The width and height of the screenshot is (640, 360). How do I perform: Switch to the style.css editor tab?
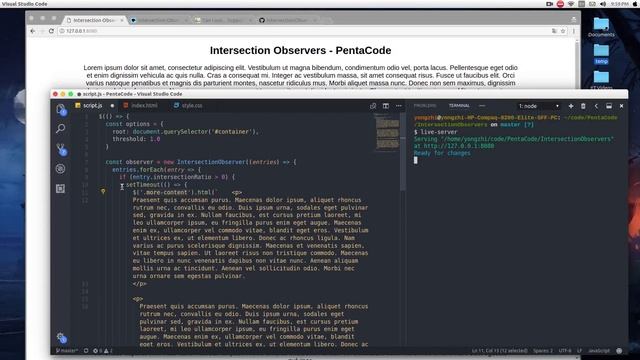tap(188, 105)
